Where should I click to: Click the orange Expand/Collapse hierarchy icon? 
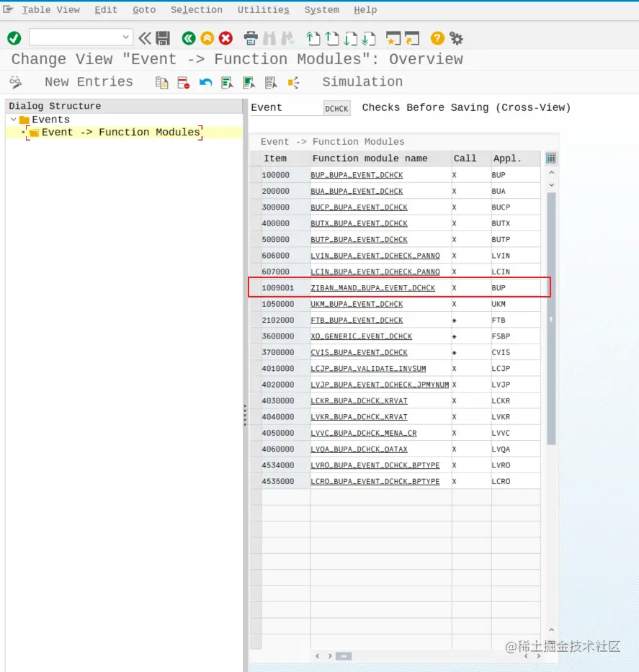point(294,82)
